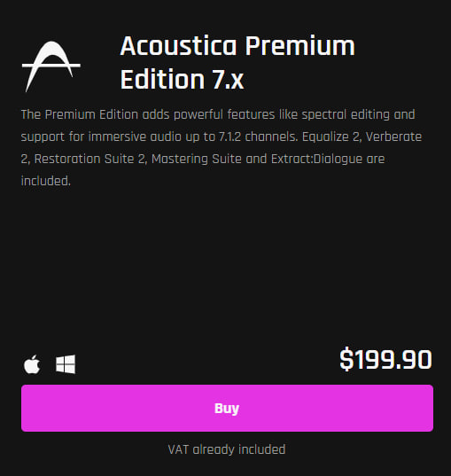Screen dimensions: 451x476
Task: Click the spectral editing phrase
Action: pos(346,115)
